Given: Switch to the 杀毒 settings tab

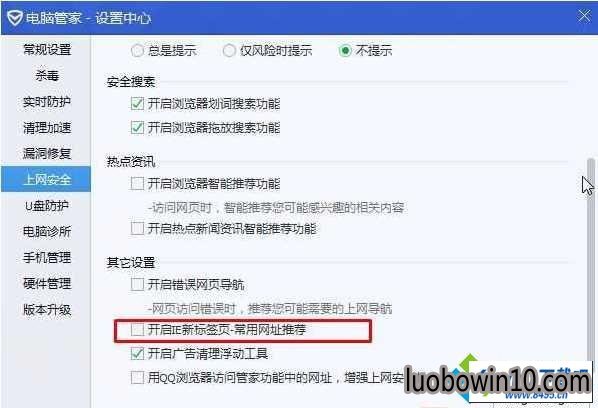Looking at the screenshot, I should (x=47, y=75).
